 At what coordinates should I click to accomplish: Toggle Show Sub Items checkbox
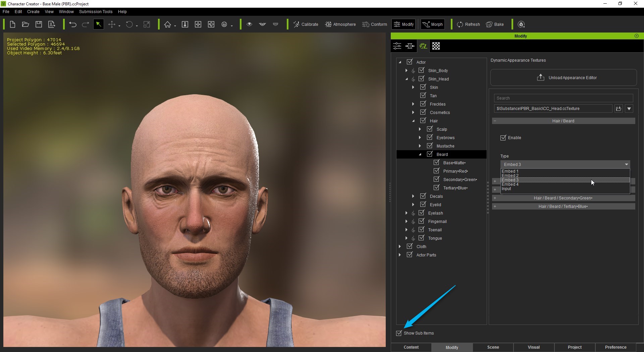(399, 333)
